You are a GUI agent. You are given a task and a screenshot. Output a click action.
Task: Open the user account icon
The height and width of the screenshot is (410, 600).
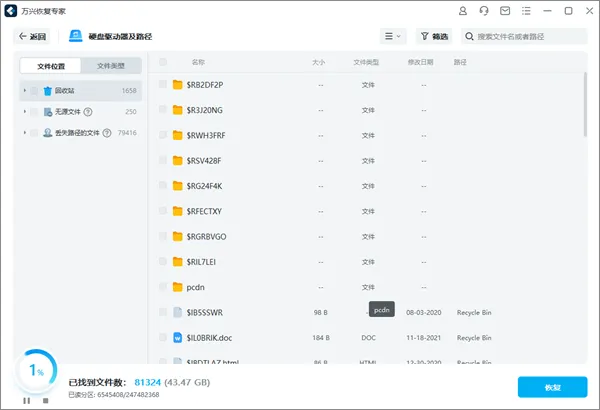(463, 11)
